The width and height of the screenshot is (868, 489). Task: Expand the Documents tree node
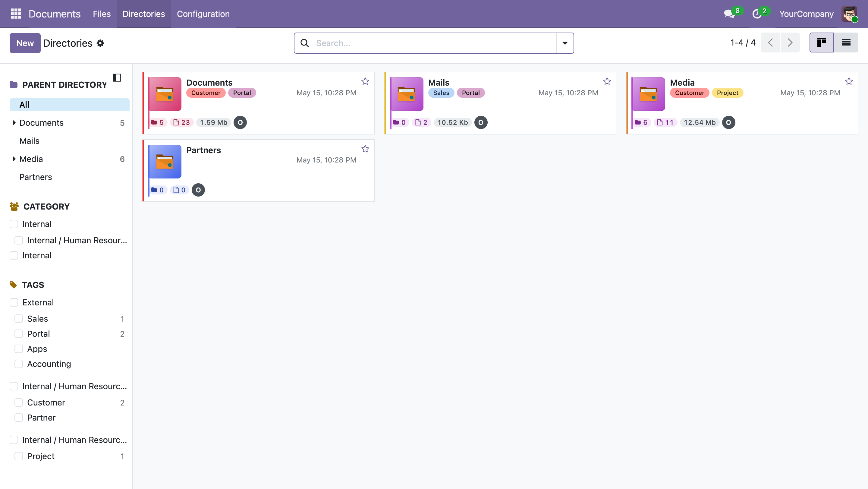point(14,123)
